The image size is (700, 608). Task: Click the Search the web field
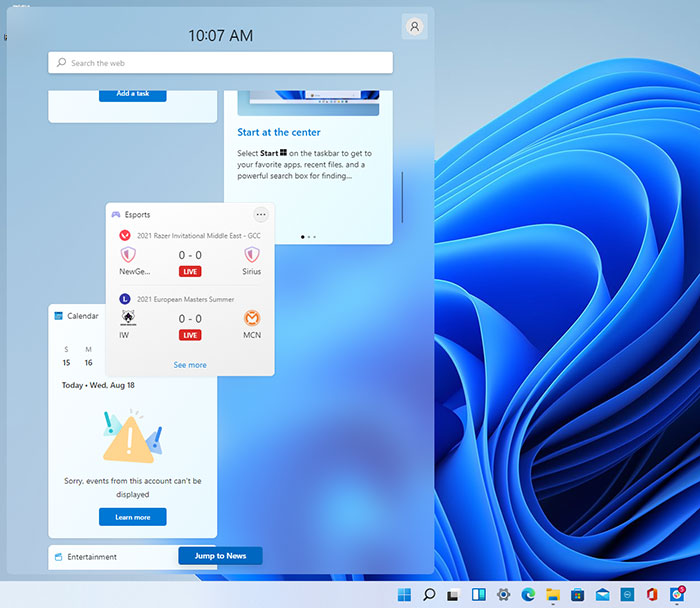click(x=220, y=63)
